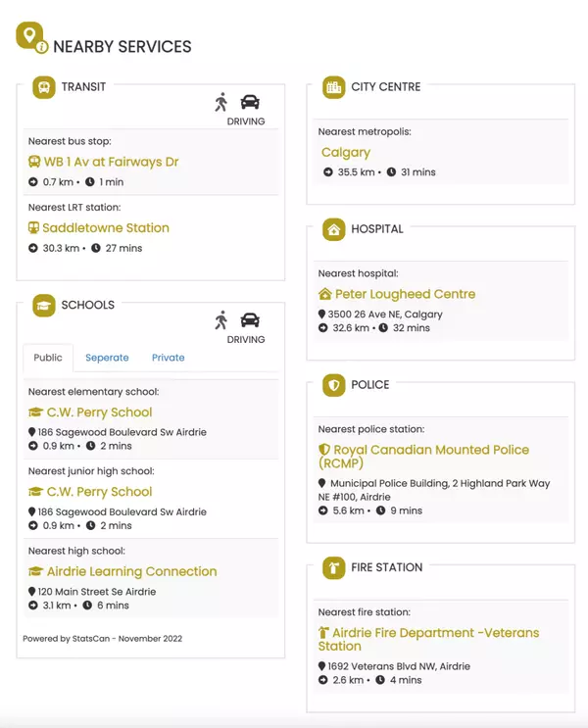
Task: Click the Schools graduation cap icon
Action: point(44,306)
